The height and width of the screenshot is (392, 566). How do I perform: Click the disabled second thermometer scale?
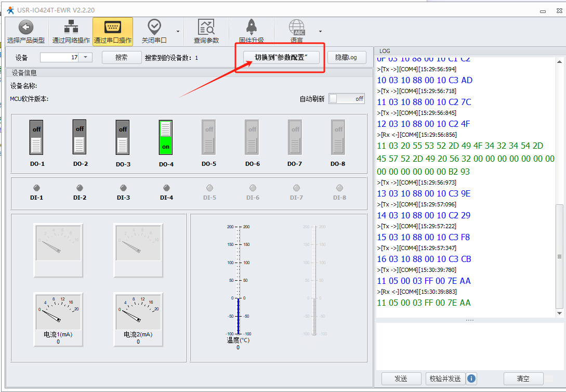[314, 280]
